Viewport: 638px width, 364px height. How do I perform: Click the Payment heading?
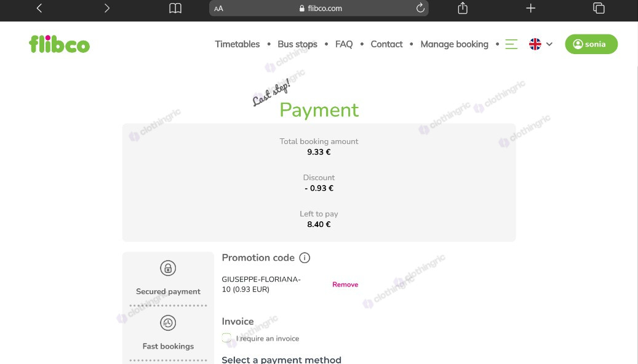(319, 110)
